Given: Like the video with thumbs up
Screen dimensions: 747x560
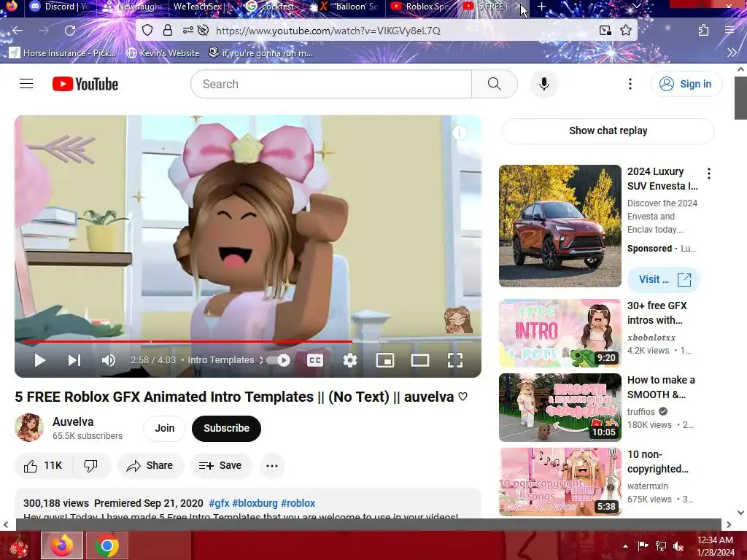Looking at the screenshot, I should click(x=43, y=465).
